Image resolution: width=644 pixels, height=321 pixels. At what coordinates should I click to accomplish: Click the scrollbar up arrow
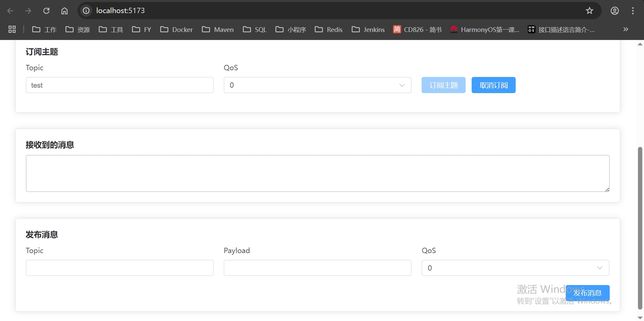(640, 44)
